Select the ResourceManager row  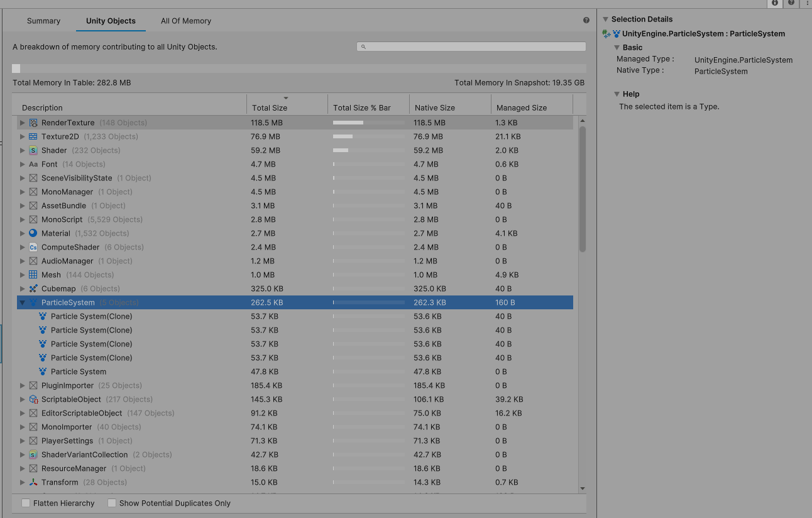(295, 468)
